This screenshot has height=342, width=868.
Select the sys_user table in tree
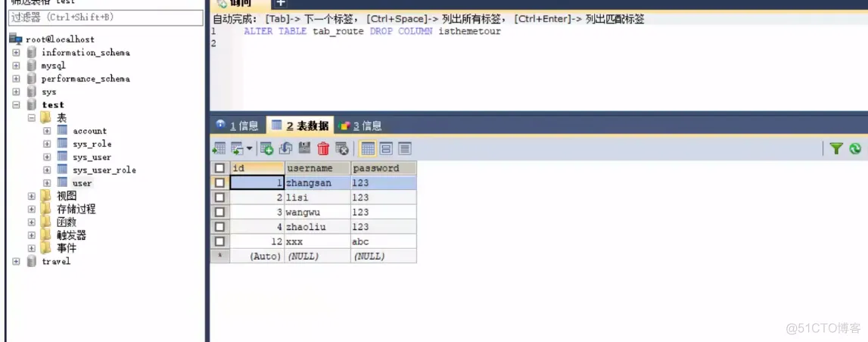pyautogui.click(x=92, y=157)
